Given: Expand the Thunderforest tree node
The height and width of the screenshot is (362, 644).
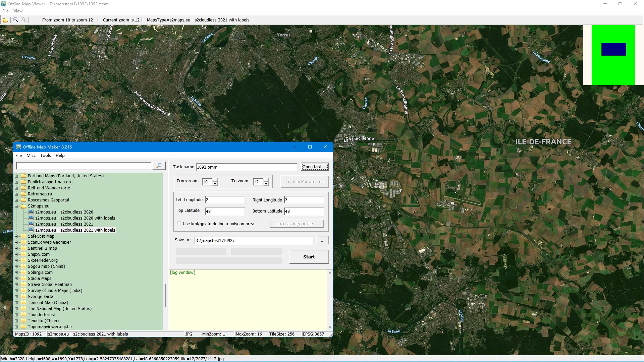Looking at the screenshot, I should [x=16, y=315].
